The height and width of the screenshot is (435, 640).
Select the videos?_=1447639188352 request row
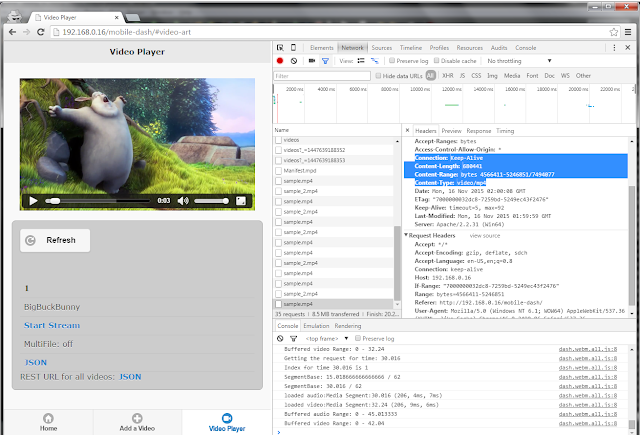[x=335, y=150]
